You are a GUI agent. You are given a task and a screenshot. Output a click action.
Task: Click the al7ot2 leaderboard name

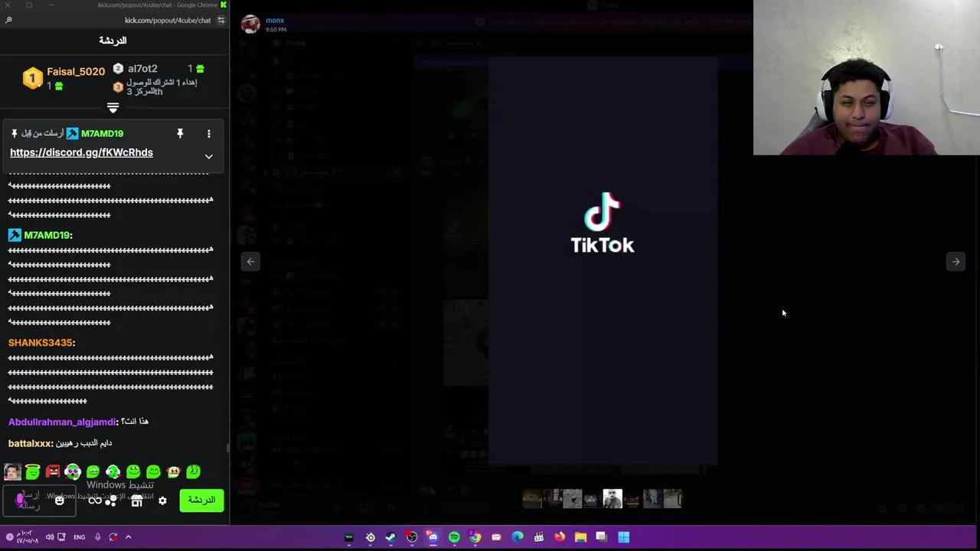pos(142,69)
